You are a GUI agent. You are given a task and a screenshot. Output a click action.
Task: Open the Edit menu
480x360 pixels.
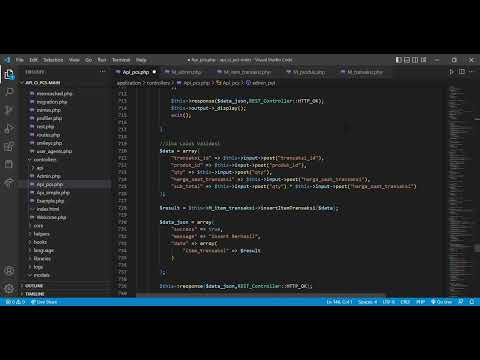tap(33, 60)
